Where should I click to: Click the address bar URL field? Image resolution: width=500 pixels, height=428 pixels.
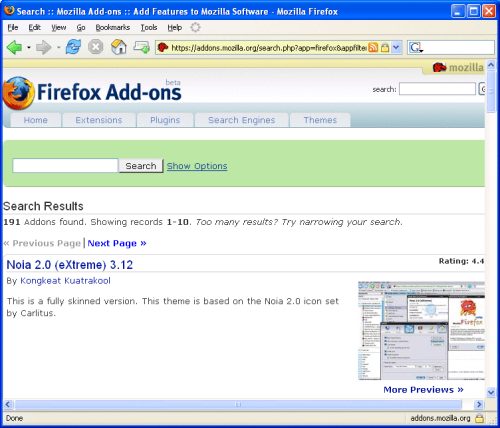pos(269,48)
